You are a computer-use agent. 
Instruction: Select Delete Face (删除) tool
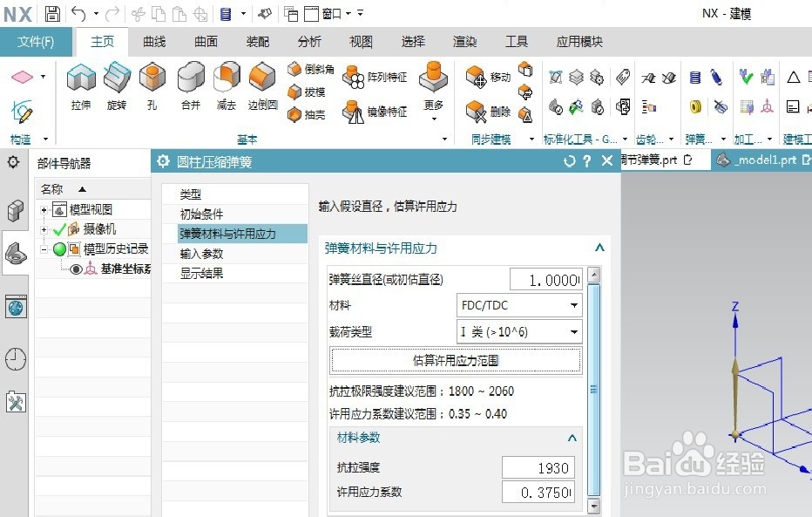coord(488,112)
